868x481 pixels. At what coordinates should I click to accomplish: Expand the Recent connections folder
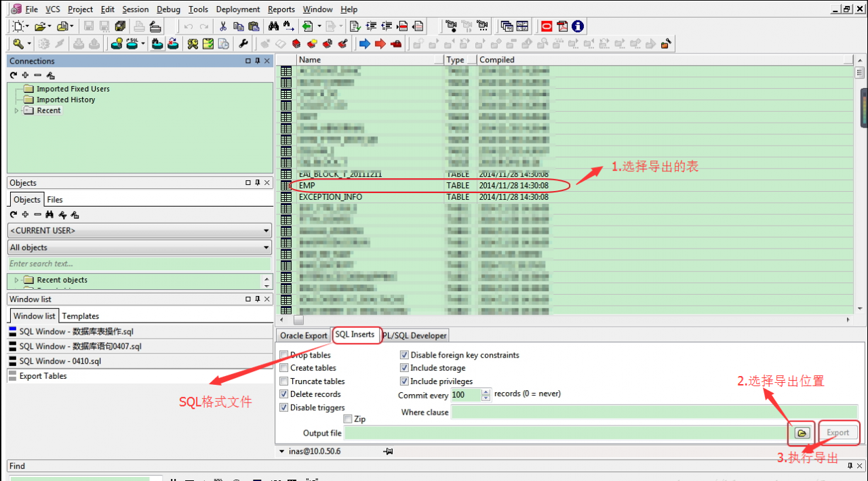click(x=17, y=110)
